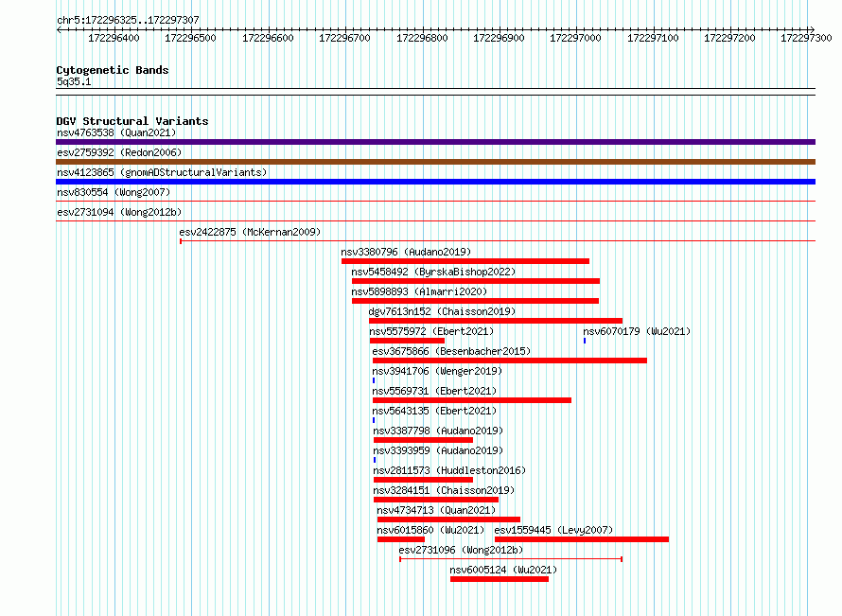Select the red bar under nsv6015860
Image resolution: width=842 pixels, height=616 pixels.
pos(401,539)
